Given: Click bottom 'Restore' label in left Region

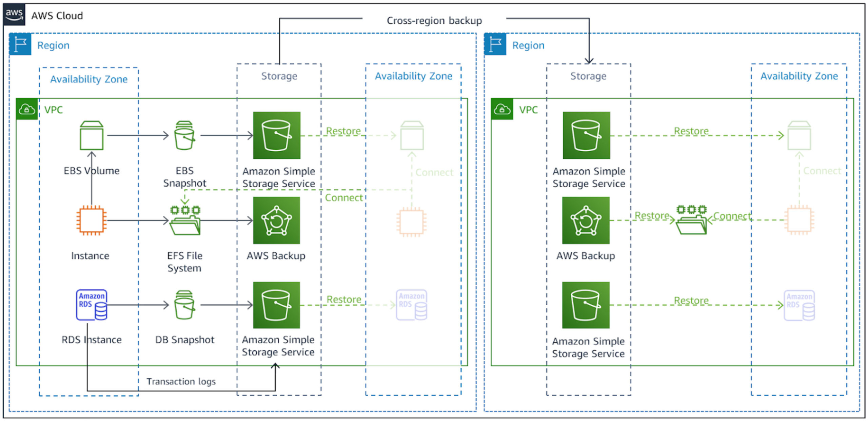Looking at the screenshot, I should 344,300.
